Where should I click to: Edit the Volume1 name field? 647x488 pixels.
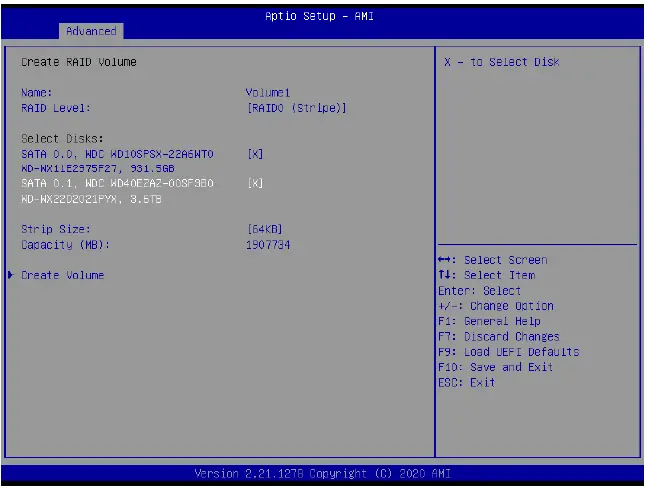(268, 92)
